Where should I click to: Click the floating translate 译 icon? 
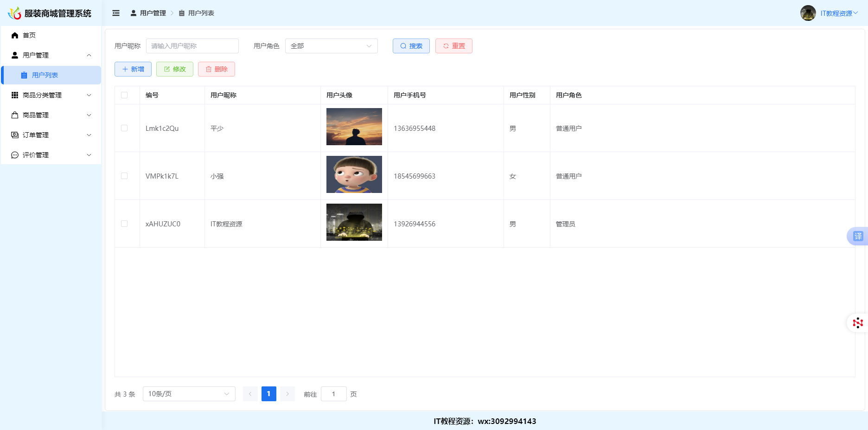(x=858, y=236)
